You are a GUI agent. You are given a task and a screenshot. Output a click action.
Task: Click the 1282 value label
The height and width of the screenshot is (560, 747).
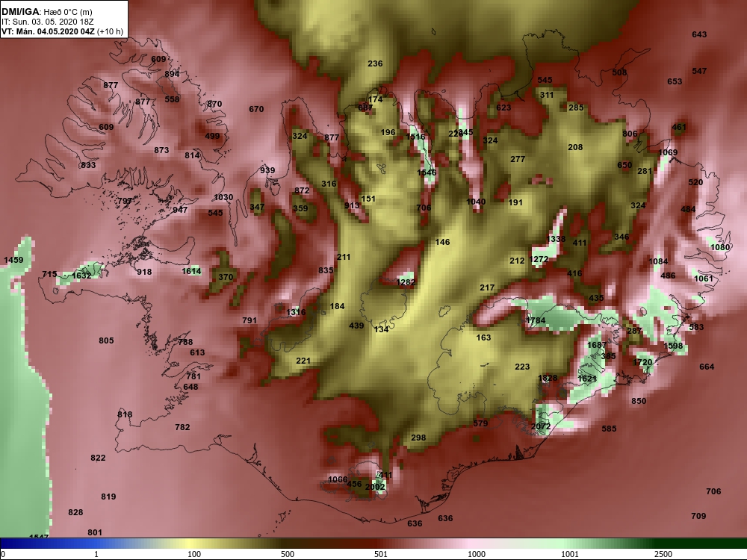point(406,282)
